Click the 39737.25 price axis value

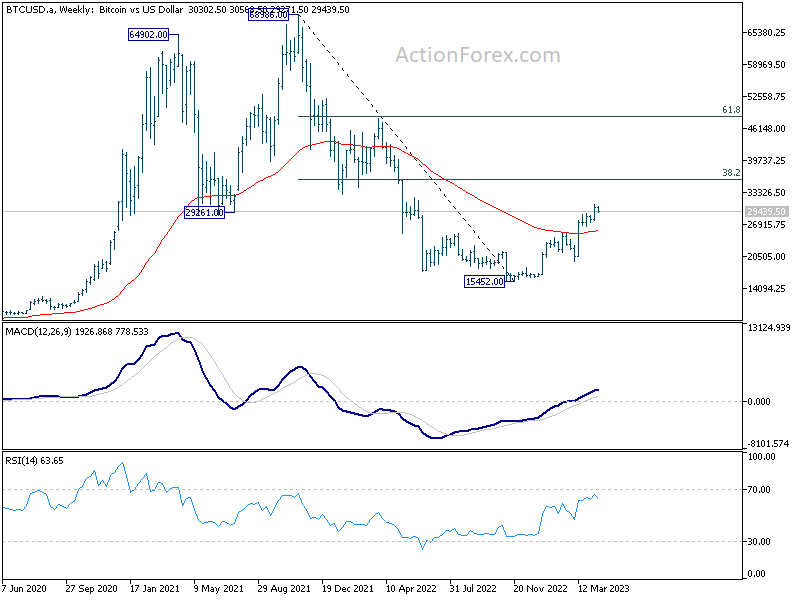(766, 161)
